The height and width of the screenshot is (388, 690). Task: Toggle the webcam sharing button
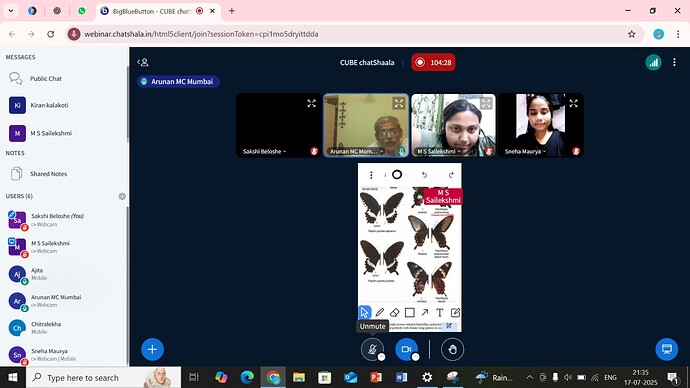pyautogui.click(x=407, y=349)
